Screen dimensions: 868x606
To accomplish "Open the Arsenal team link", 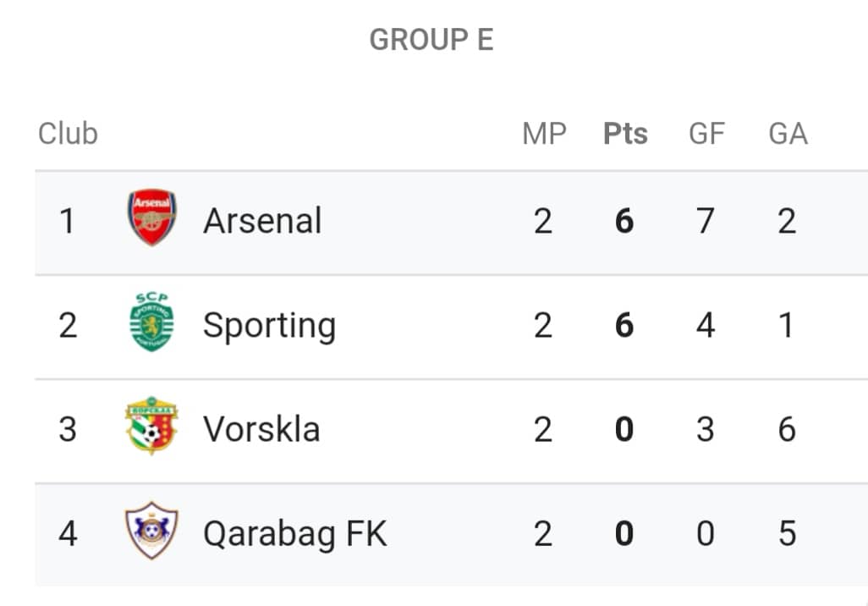I will click(x=262, y=220).
